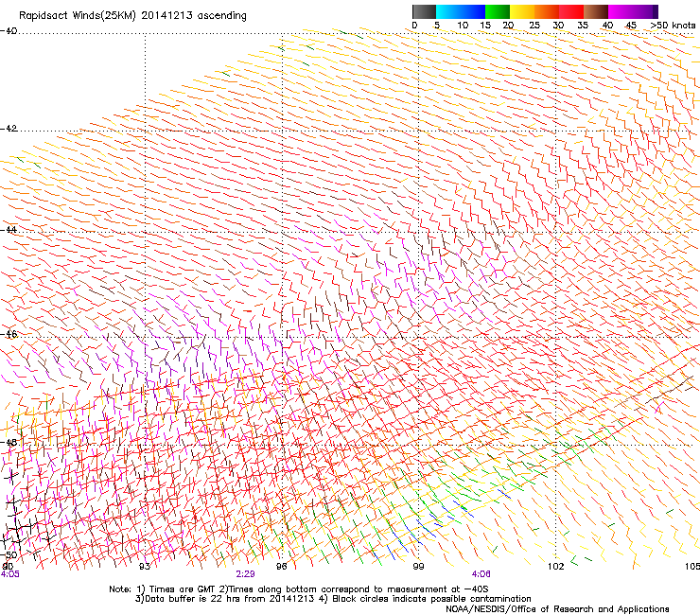Click the 'Rapidscat Winds(25KM) 20141213 ascending' title
Screen dimensions: 700x615
[132, 16]
